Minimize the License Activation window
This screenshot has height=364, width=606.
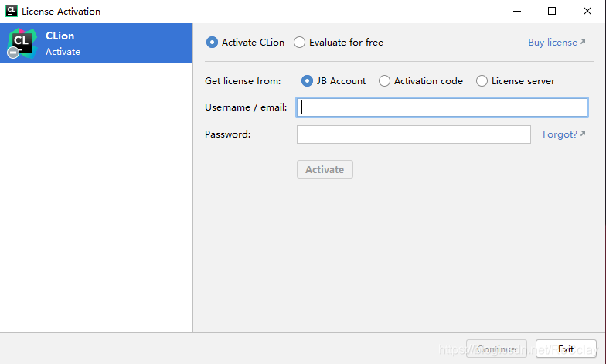[x=516, y=11]
